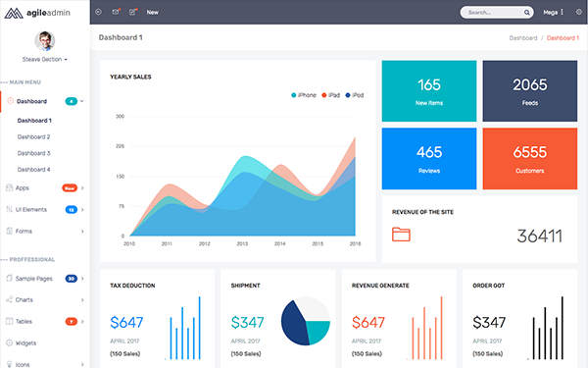Click the Dashboard breadcrumb link
The height and width of the screenshot is (368, 588).
pyautogui.click(x=523, y=38)
